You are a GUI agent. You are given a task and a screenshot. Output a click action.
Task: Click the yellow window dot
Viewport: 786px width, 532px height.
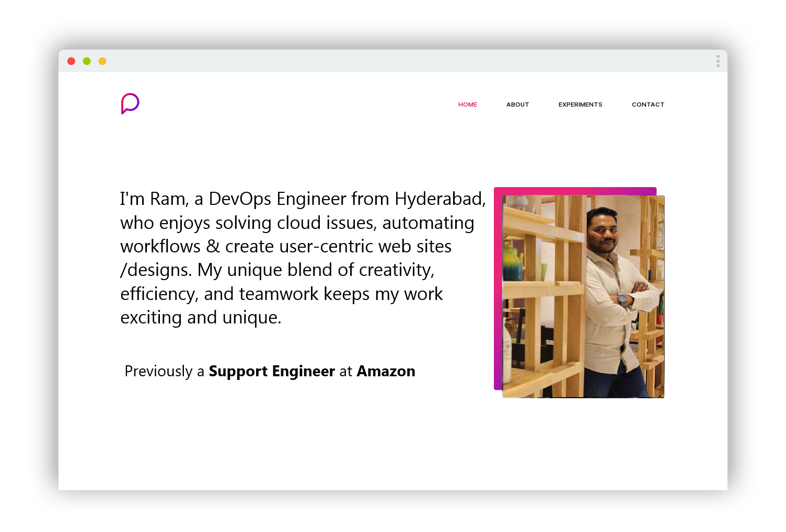[x=102, y=61]
